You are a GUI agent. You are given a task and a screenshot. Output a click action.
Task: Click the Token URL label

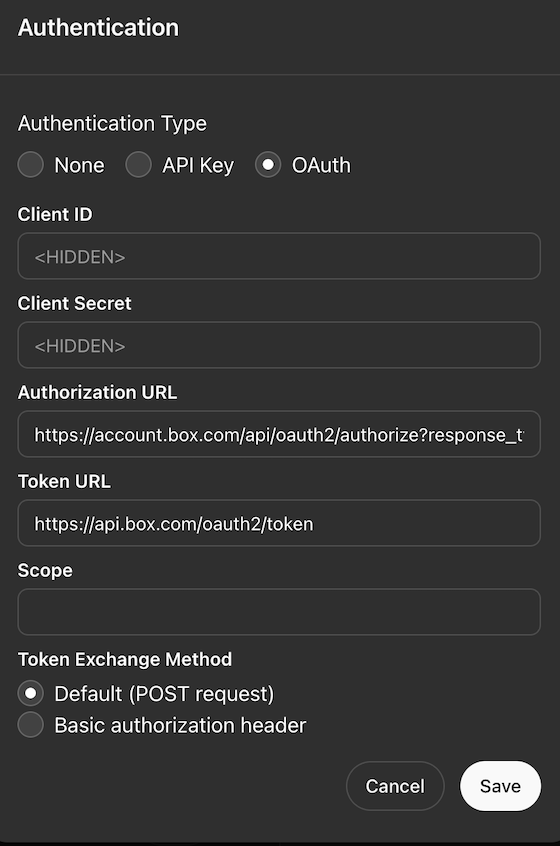pyautogui.click(x=64, y=481)
